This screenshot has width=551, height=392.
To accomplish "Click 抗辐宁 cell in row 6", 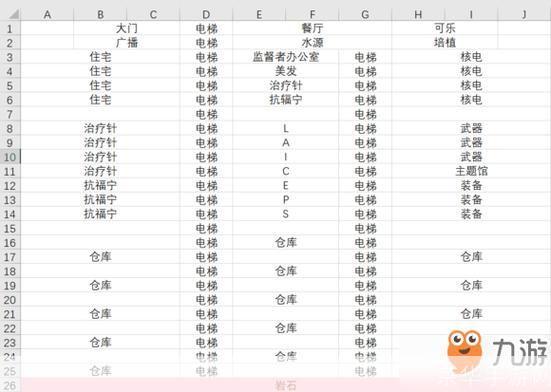I will click(x=285, y=100).
